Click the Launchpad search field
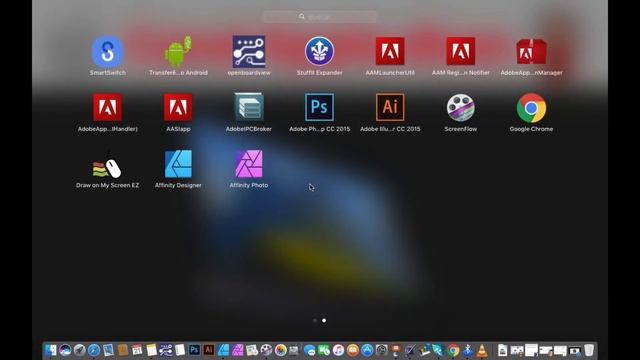The height and width of the screenshot is (360, 640). coord(320,17)
